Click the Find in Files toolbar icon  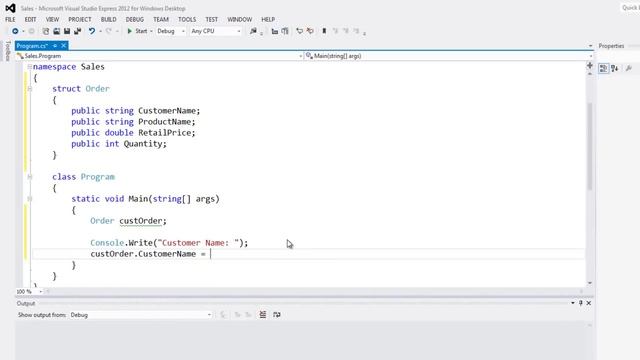pos(253,31)
